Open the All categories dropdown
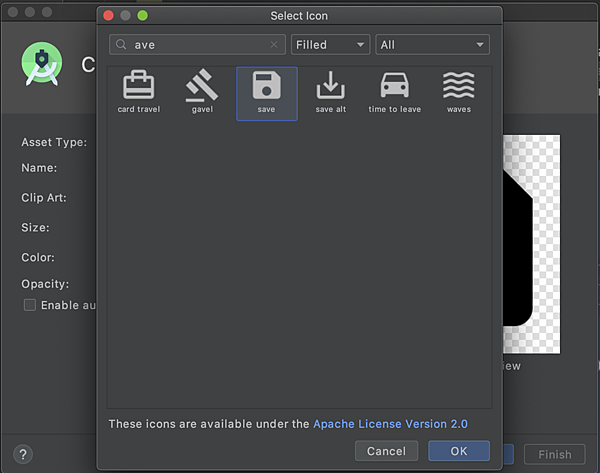Viewport: 600px width, 473px height. (432, 45)
